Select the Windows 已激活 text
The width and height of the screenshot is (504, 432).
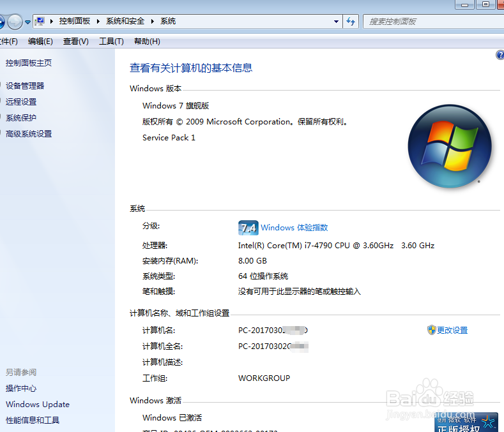(172, 417)
